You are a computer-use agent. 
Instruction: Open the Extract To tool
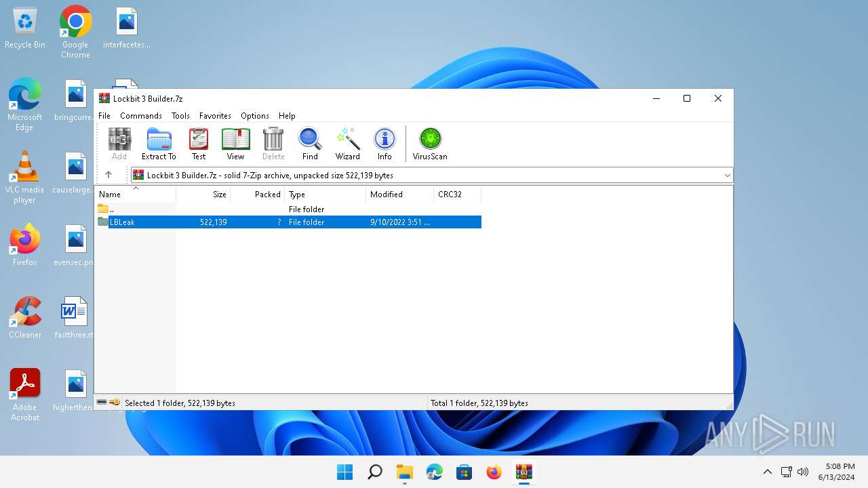coord(159,144)
